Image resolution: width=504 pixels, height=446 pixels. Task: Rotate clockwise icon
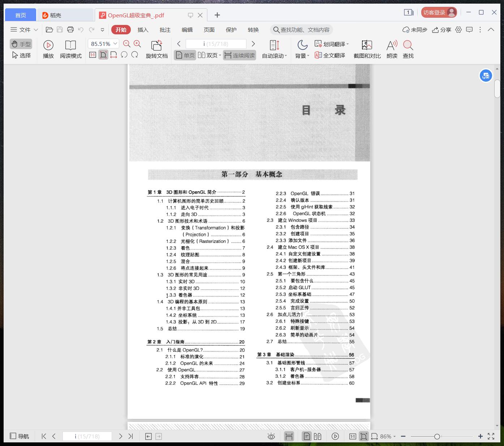pyautogui.click(x=135, y=55)
